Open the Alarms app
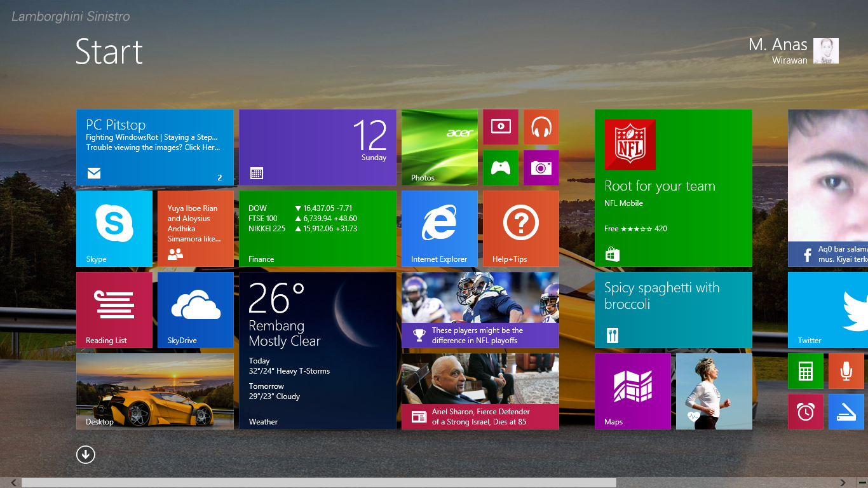 [x=805, y=411]
